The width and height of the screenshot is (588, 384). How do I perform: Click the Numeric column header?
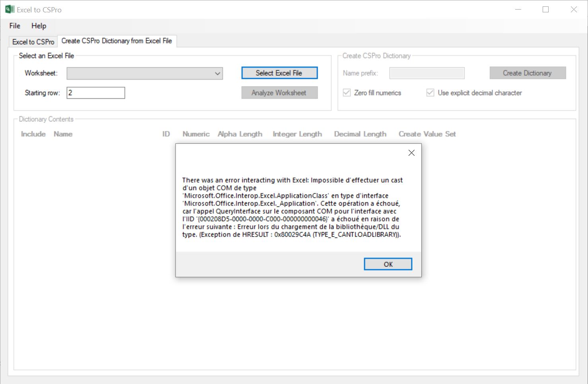196,134
